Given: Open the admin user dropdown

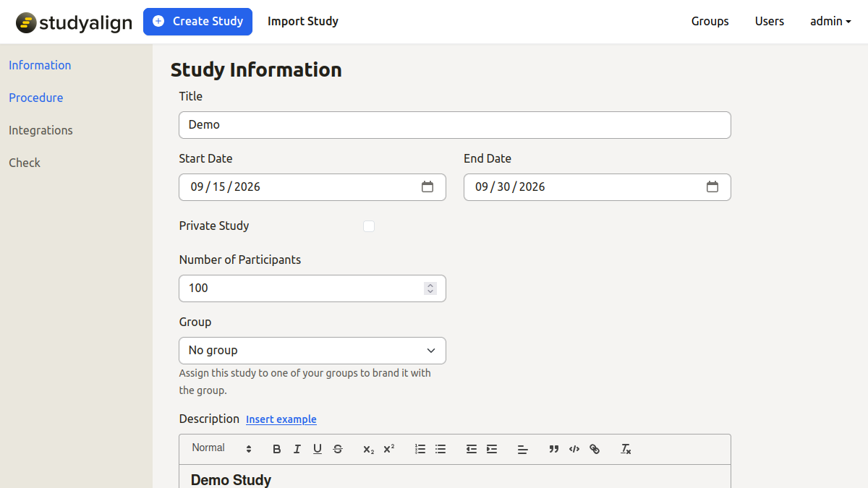Looking at the screenshot, I should pos(830,22).
